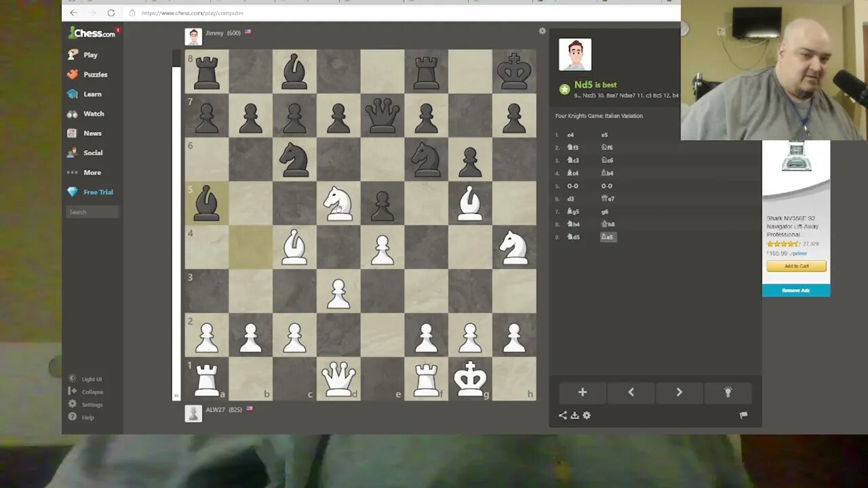Open Puzzles from the sidebar
Screen dimensions: 868x488
[x=87, y=75]
